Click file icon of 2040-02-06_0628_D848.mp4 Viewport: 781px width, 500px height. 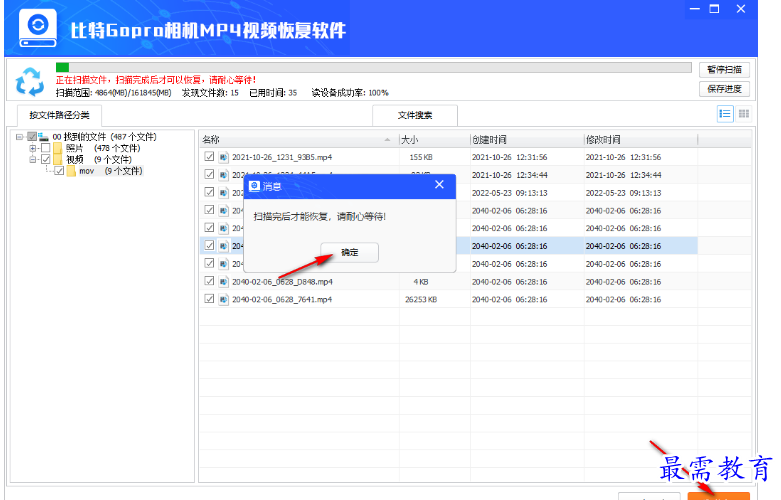point(224,282)
